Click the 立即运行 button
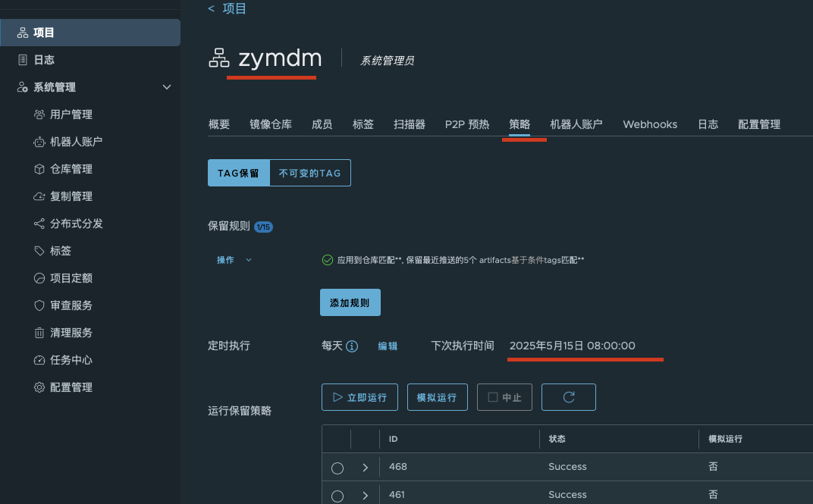 [x=359, y=397]
